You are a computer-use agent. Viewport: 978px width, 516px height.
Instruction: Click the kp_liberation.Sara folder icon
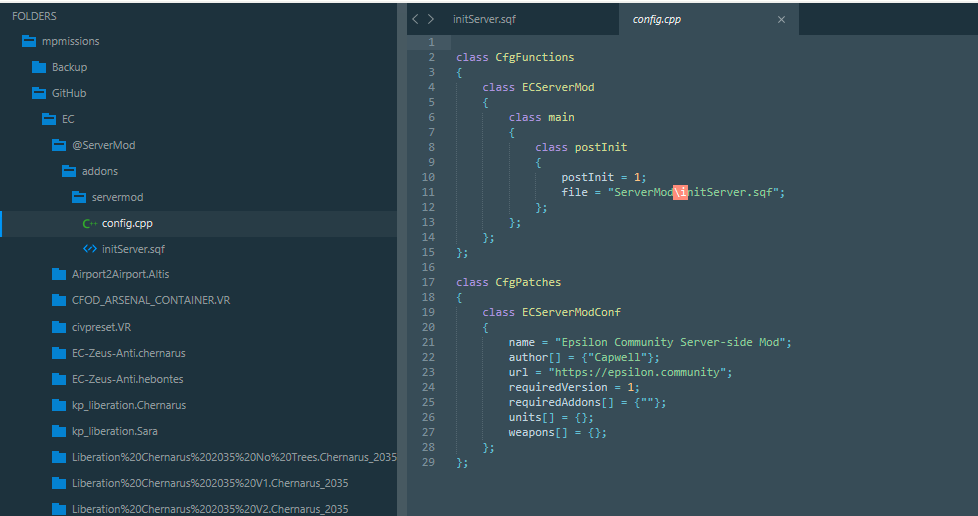(59, 431)
